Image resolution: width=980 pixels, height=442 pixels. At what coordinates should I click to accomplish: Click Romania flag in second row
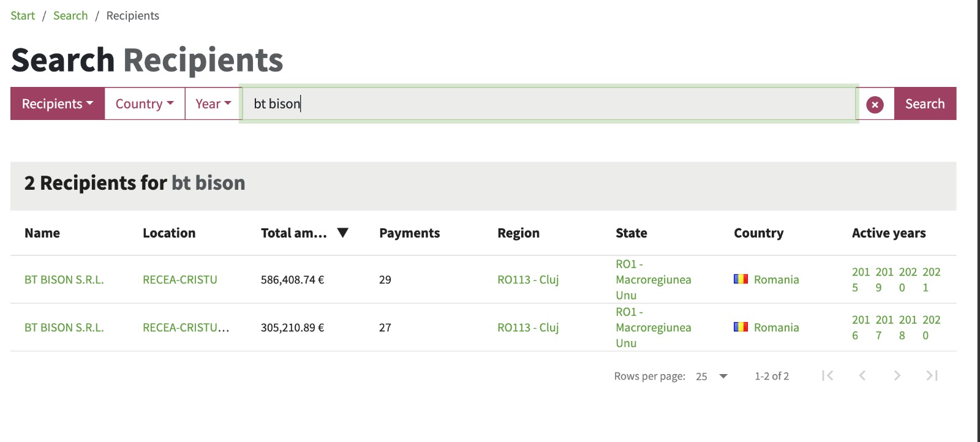click(x=741, y=327)
